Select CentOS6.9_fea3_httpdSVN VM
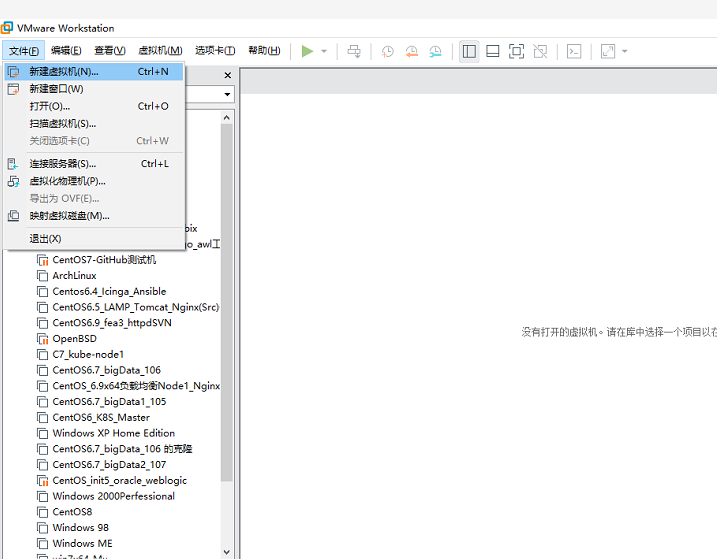This screenshot has height=559, width=717. click(x=112, y=323)
